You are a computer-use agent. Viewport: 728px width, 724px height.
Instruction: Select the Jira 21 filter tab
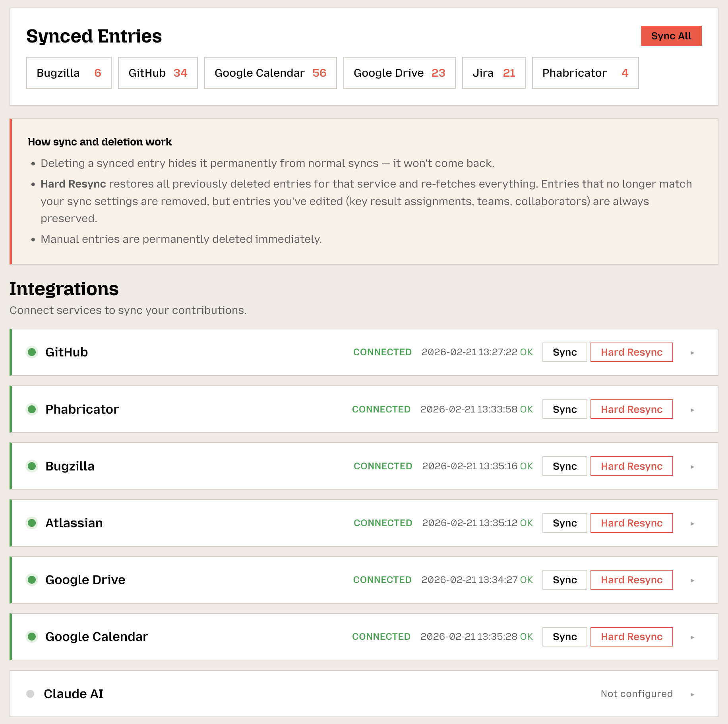[494, 73]
